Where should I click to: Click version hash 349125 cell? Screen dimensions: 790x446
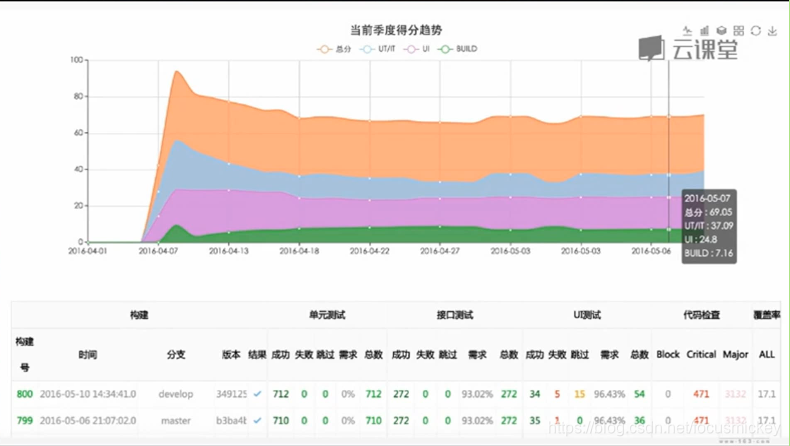tap(231, 394)
